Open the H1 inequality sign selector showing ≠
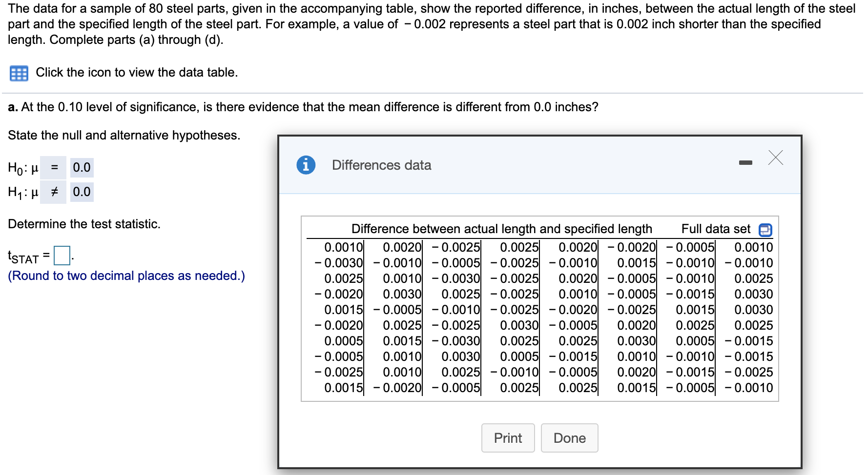Screen dimensions: 868x475 (54, 192)
